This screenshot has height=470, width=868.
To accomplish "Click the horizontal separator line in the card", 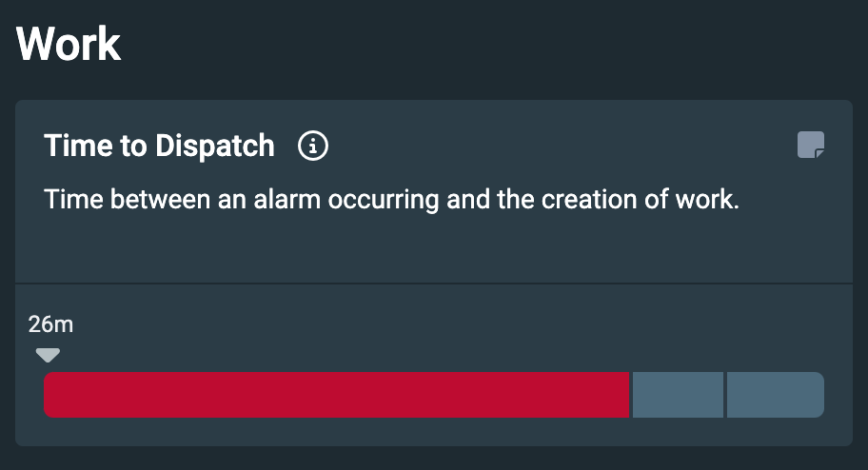I will pos(434,284).
